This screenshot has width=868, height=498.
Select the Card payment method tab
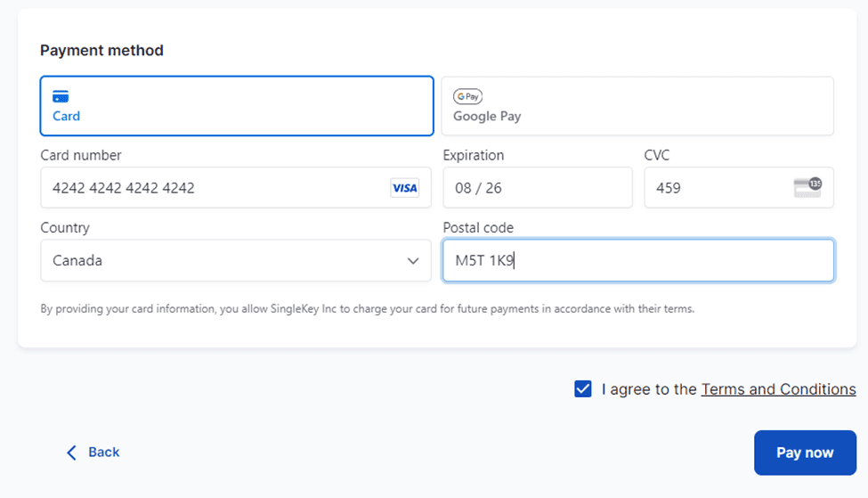(237, 106)
